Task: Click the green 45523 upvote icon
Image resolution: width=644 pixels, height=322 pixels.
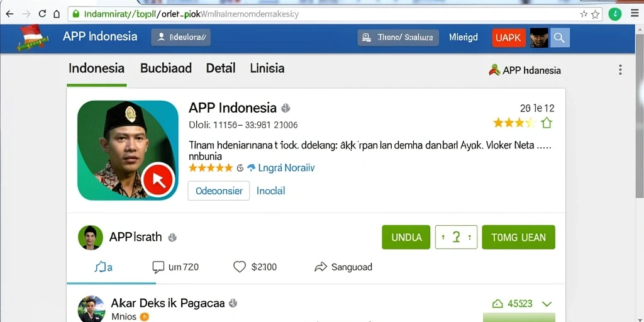Action: (497, 304)
